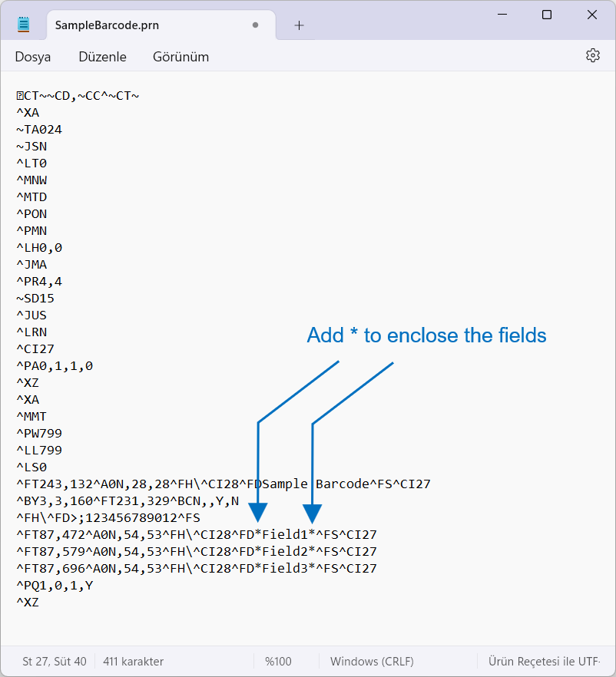
Task: Open the Düzenle menu
Action: point(102,57)
